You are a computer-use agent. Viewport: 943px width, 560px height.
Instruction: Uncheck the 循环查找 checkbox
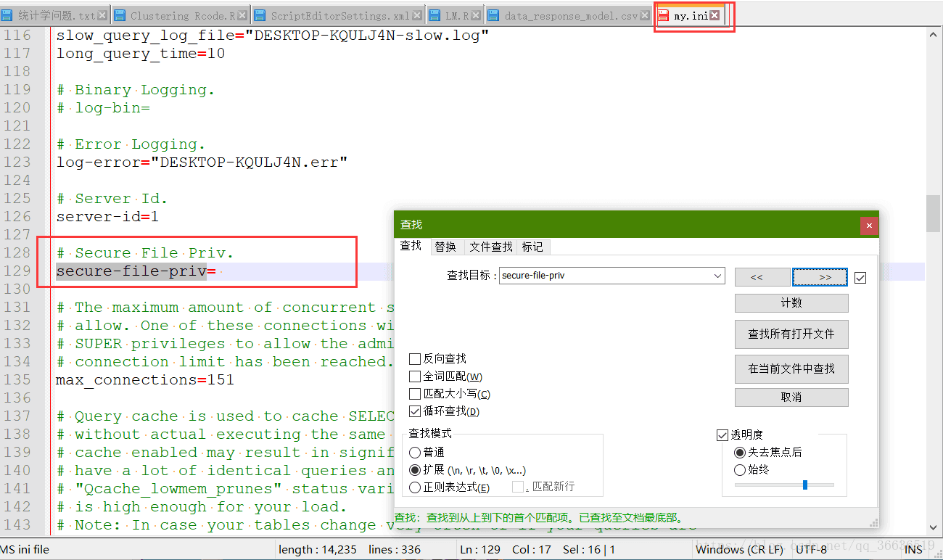point(415,411)
